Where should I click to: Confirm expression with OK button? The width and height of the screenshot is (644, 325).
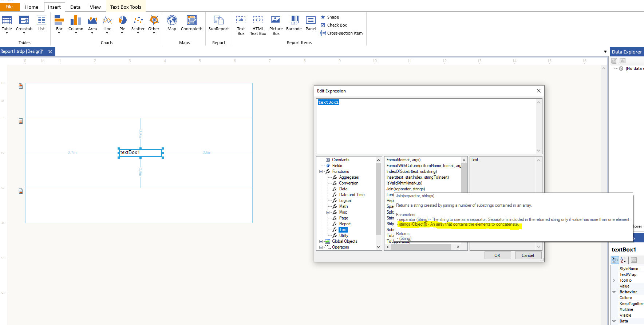(497, 255)
